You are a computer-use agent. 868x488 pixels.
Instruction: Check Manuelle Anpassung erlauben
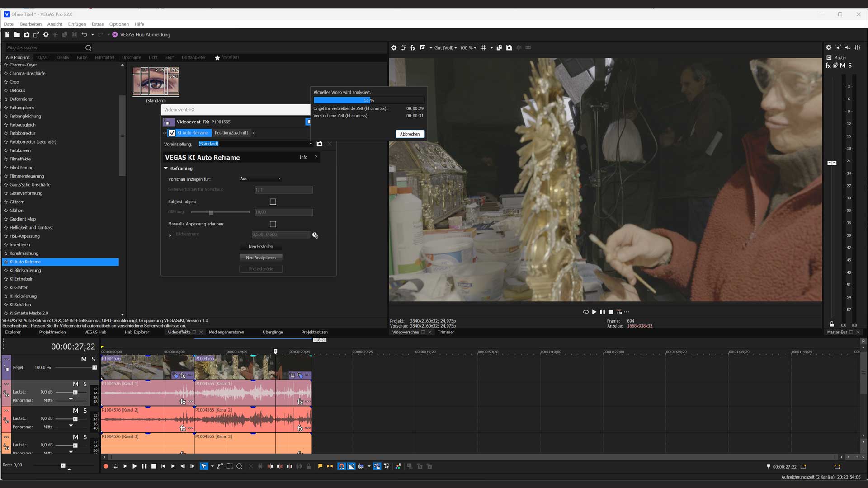pyautogui.click(x=273, y=224)
